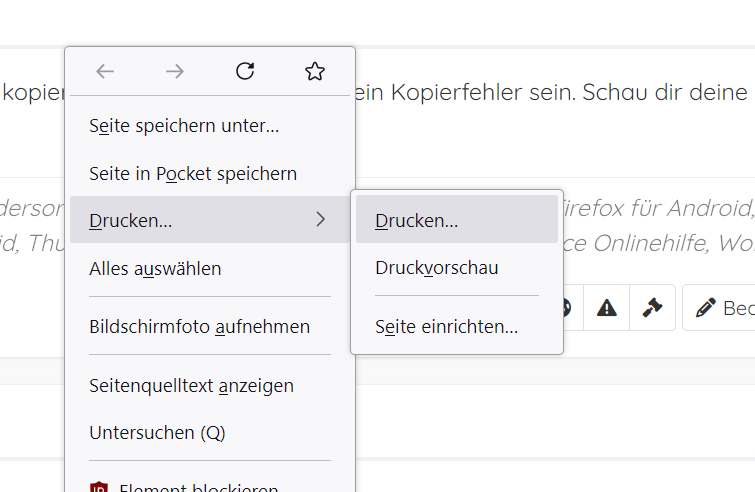Expand the Drucken submenu arrow
Screen dimensions: 755x492
coord(320,220)
